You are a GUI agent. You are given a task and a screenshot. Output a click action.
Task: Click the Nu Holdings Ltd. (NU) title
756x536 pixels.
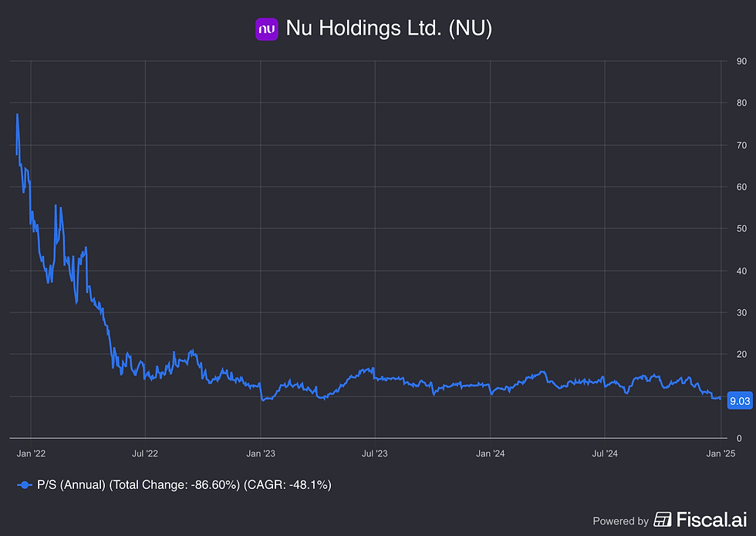coord(389,29)
